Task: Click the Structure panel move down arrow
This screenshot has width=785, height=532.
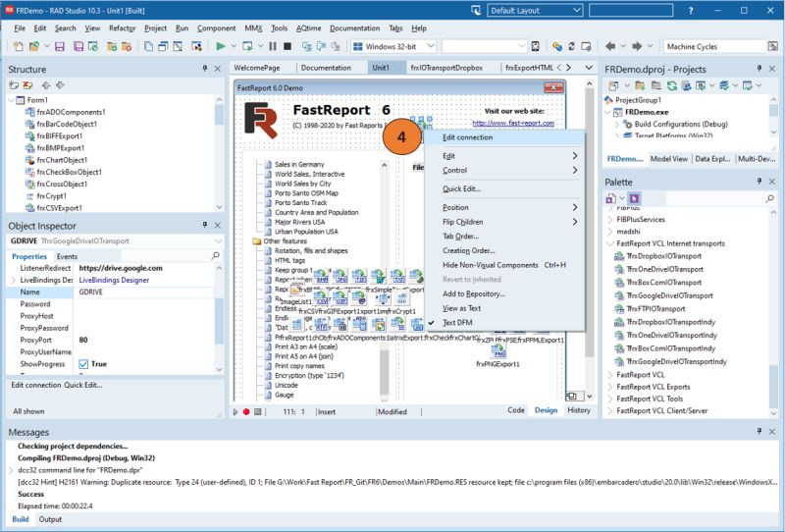Action: coord(60,85)
